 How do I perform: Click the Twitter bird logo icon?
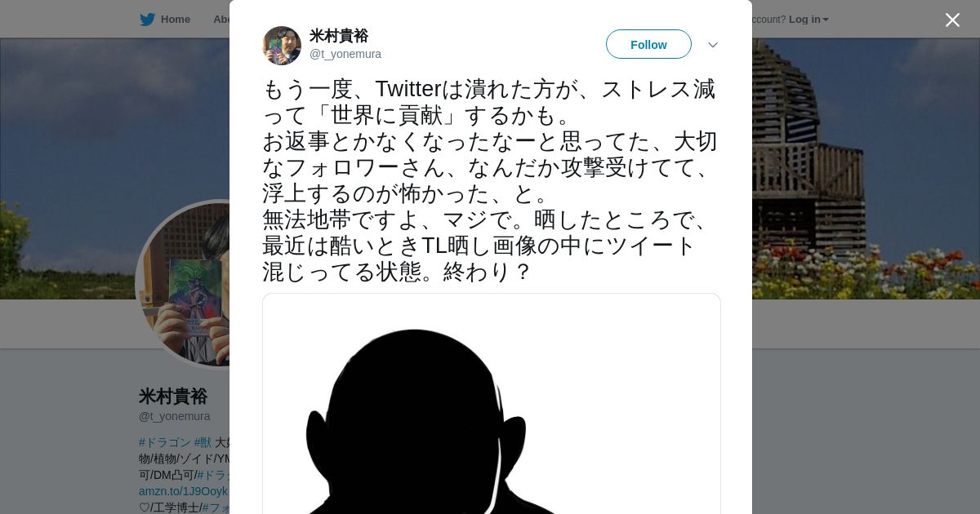(147, 20)
